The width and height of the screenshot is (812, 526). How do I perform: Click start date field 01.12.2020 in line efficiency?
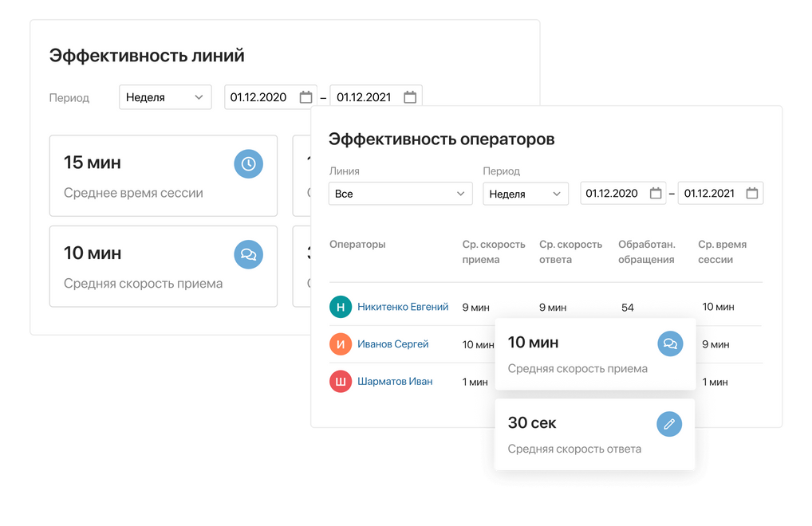270,97
